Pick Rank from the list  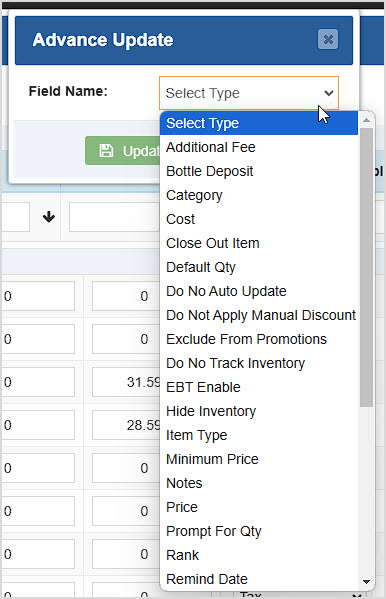tap(259, 555)
